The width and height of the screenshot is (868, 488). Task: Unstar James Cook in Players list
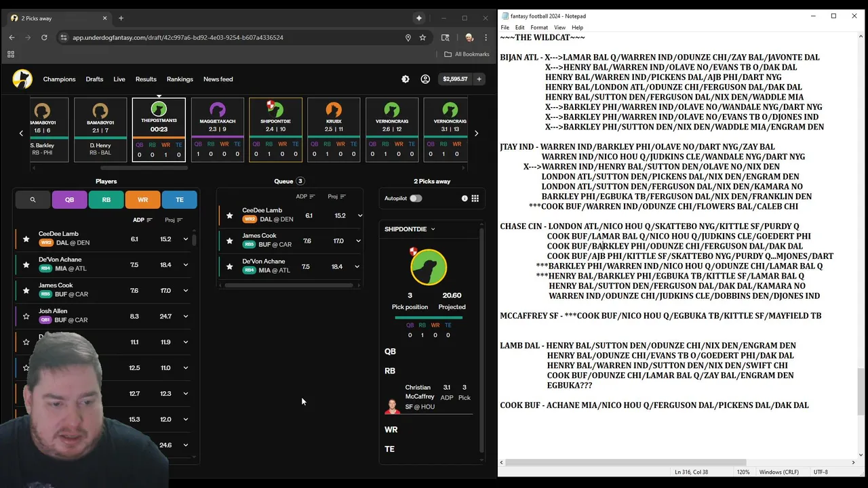coord(26,291)
